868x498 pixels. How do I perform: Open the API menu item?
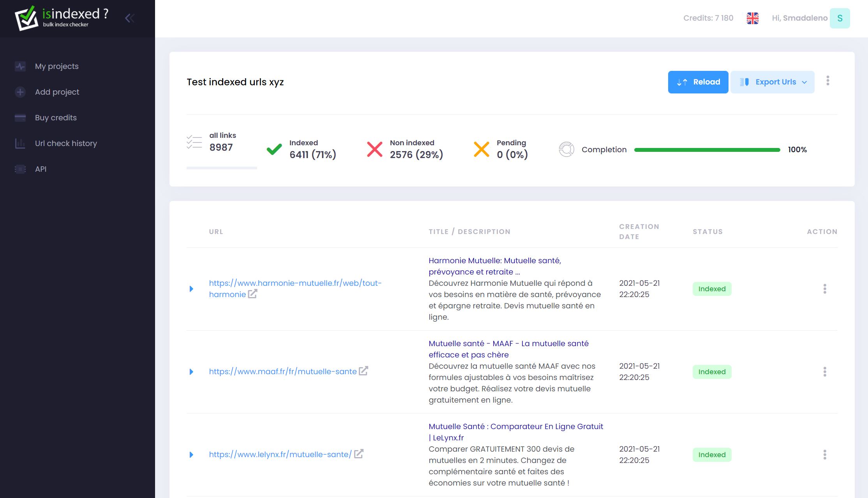coord(41,169)
